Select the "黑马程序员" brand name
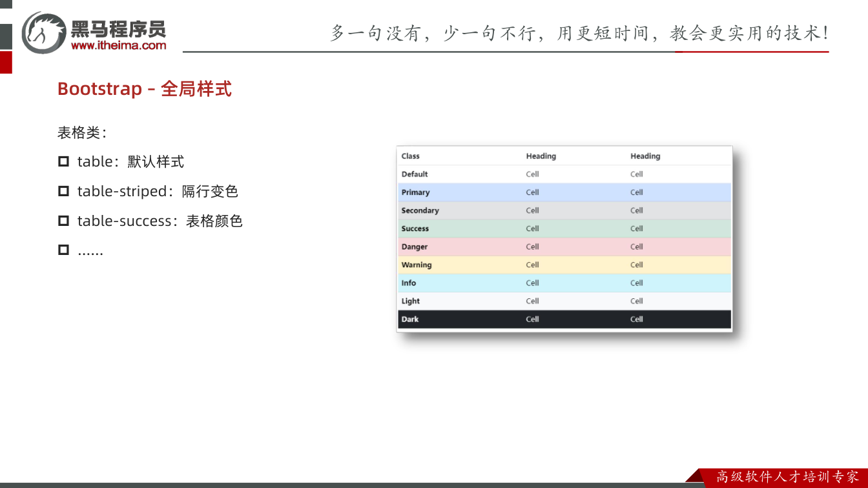The width and height of the screenshot is (868, 488). tap(118, 28)
